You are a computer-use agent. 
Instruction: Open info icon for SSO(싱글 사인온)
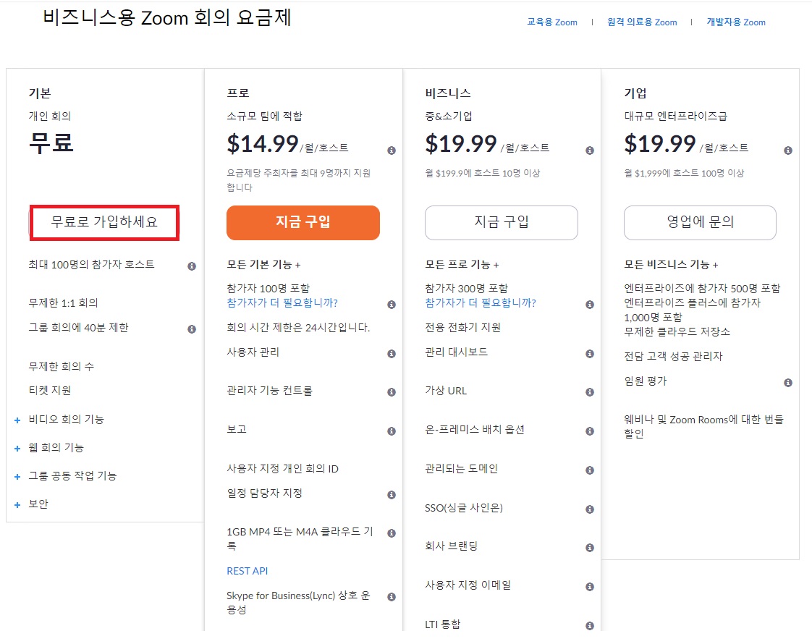pos(590,509)
